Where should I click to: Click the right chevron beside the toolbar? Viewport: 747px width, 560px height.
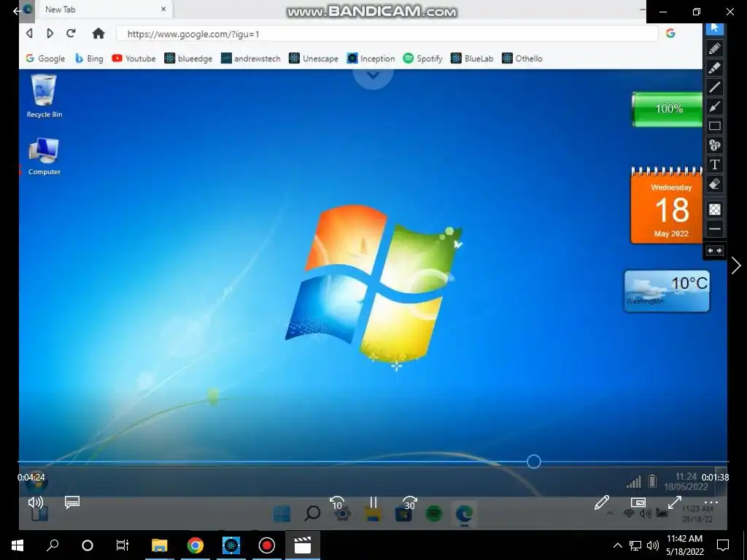736,265
